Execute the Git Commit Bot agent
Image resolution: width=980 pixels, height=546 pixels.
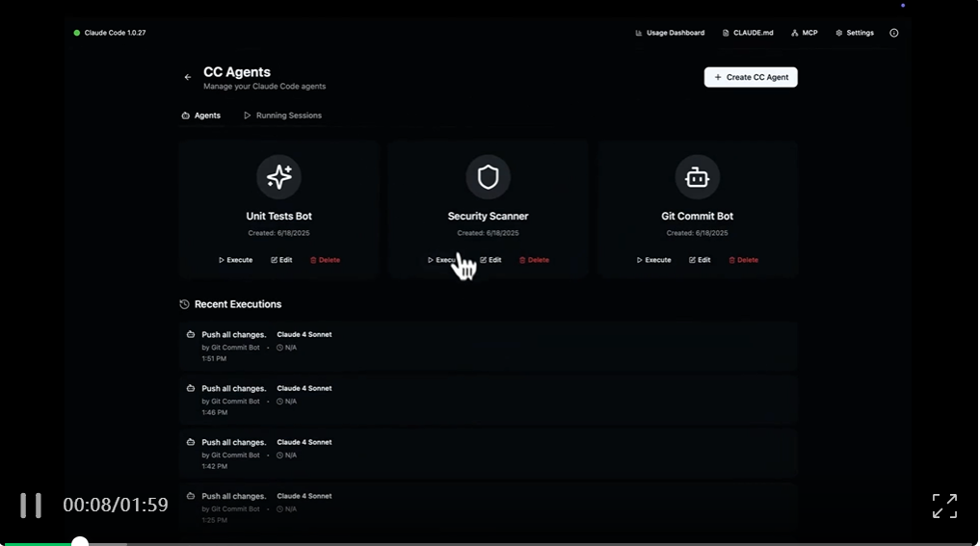coord(653,260)
